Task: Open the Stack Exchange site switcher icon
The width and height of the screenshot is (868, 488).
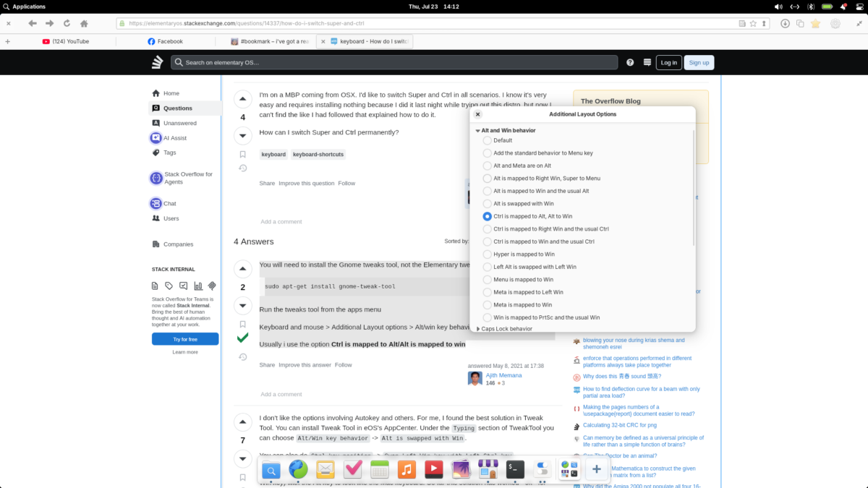Action: point(647,62)
